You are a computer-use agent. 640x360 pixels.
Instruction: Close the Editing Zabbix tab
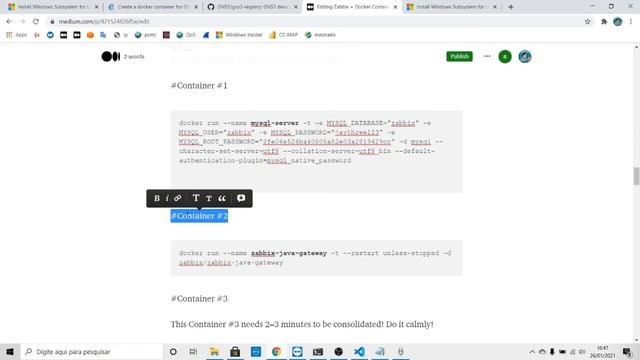pyautogui.click(x=395, y=7)
